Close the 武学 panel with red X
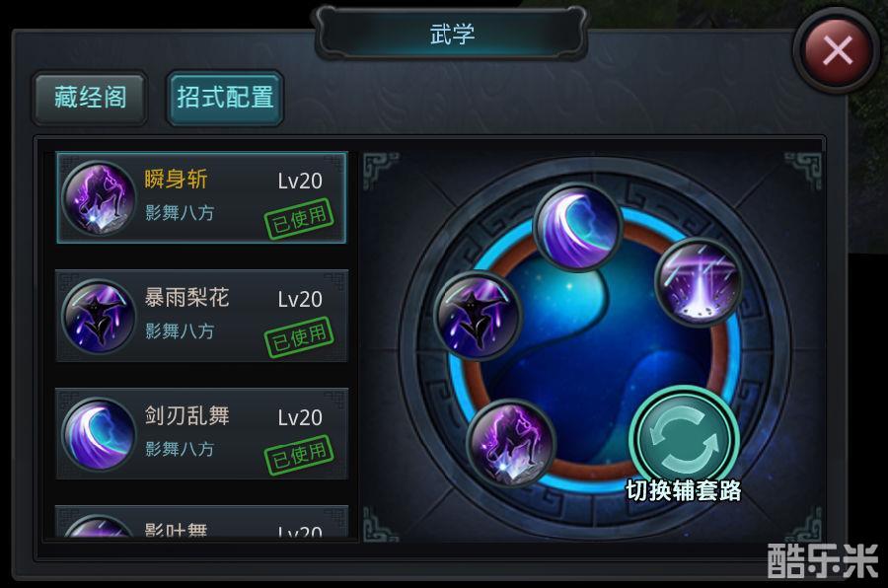Image resolution: width=888 pixels, height=588 pixels. [x=837, y=50]
